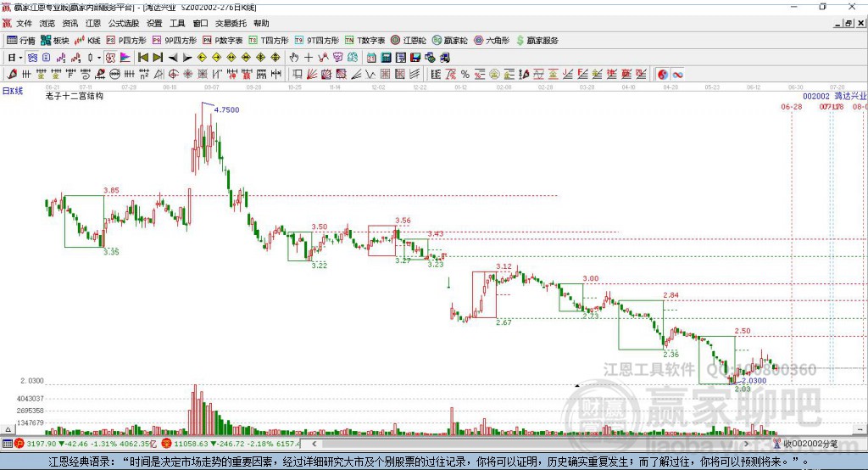Click 收002002分笔 status entry
Image resolution: width=868 pixels, height=470 pixels.
[x=806, y=444]
